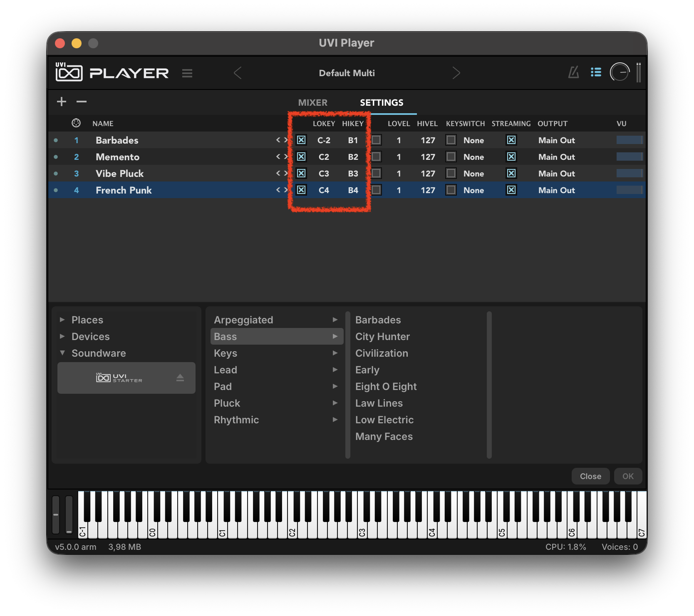
Task: Toggle status dot of French Punk part
Action: coord(56,190)
